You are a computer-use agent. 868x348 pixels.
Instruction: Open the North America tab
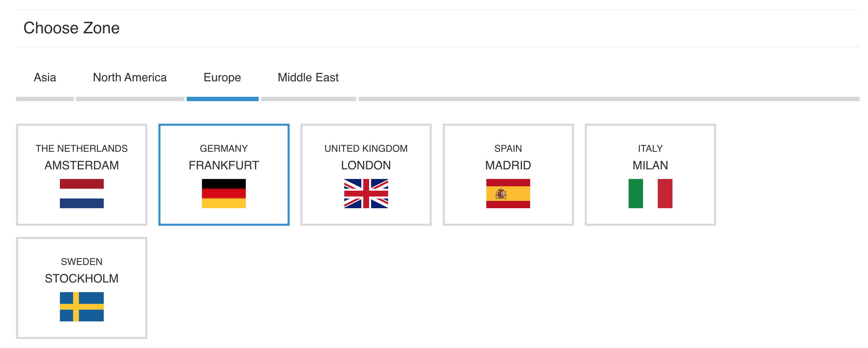point(130,77)
